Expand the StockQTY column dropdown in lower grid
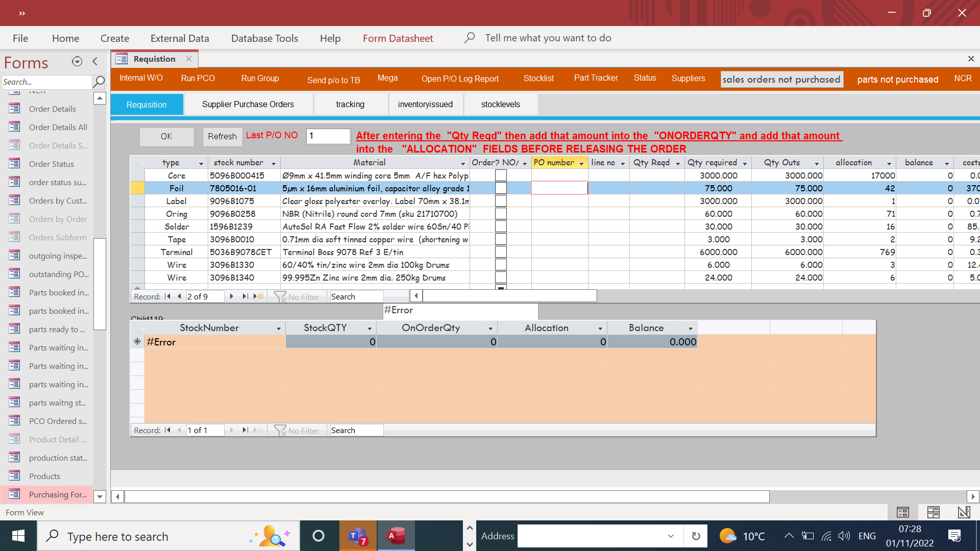 370,329
